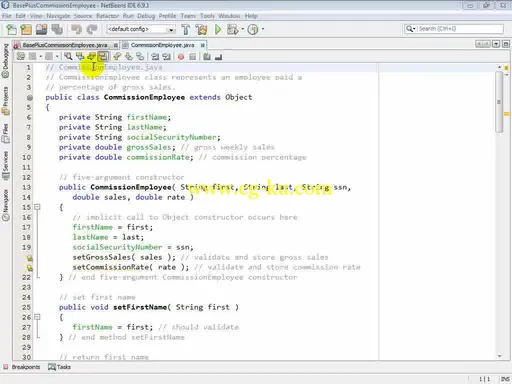Click the Build Project hammer icon

[186, 30]
